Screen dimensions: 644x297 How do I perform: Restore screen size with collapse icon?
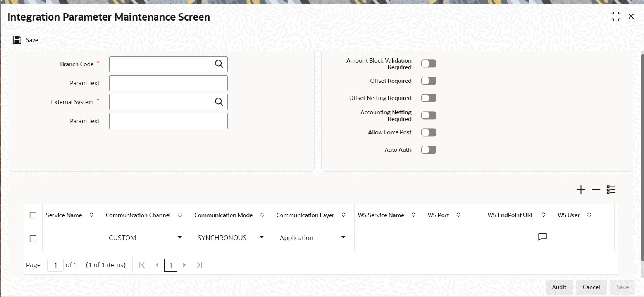[x=616, y=16]
